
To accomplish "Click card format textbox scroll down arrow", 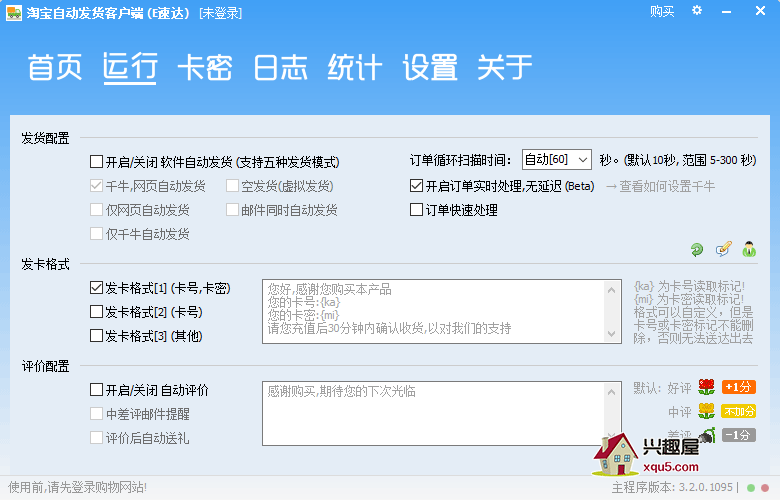I will click(612, 334).
